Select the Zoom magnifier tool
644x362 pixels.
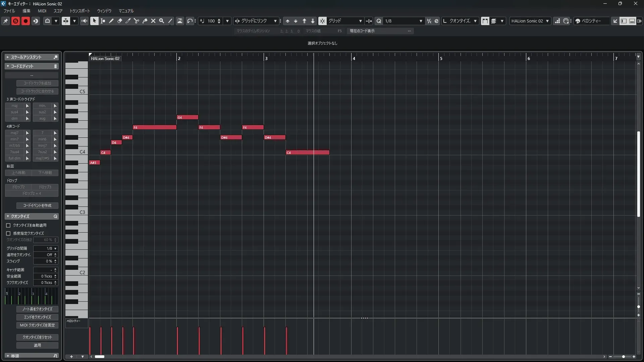click(x=162, y=21)
